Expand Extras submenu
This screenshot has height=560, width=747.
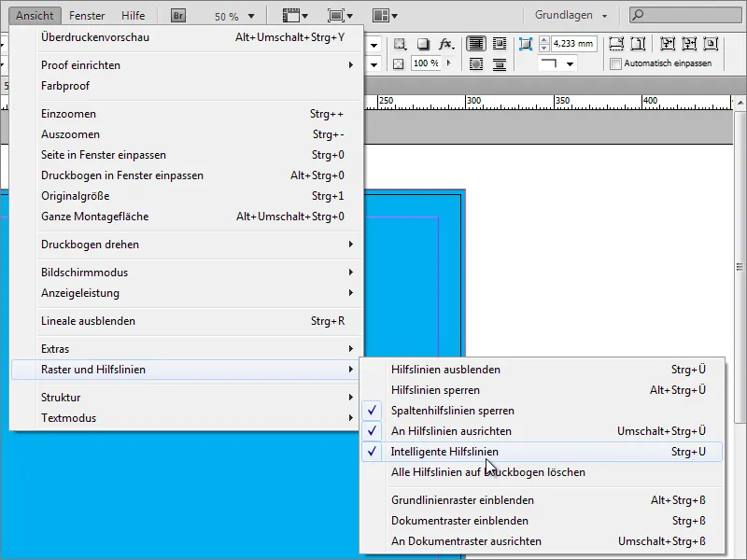186,349
